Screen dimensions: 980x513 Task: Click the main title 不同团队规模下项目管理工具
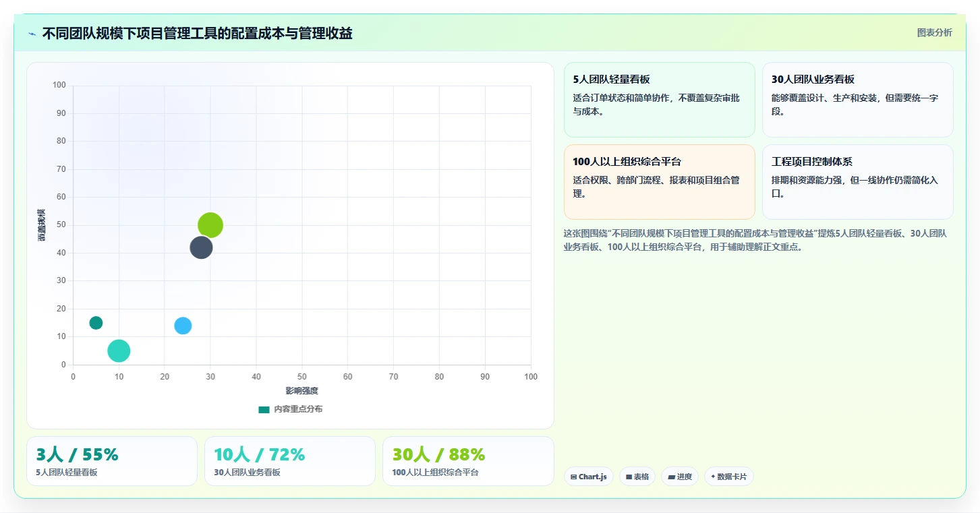(x=197, y=34)
